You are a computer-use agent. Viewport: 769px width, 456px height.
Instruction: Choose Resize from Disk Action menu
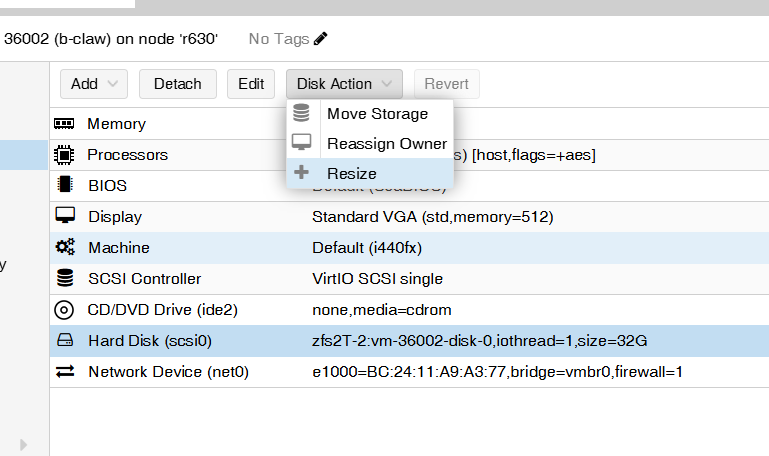pos(351,174)
